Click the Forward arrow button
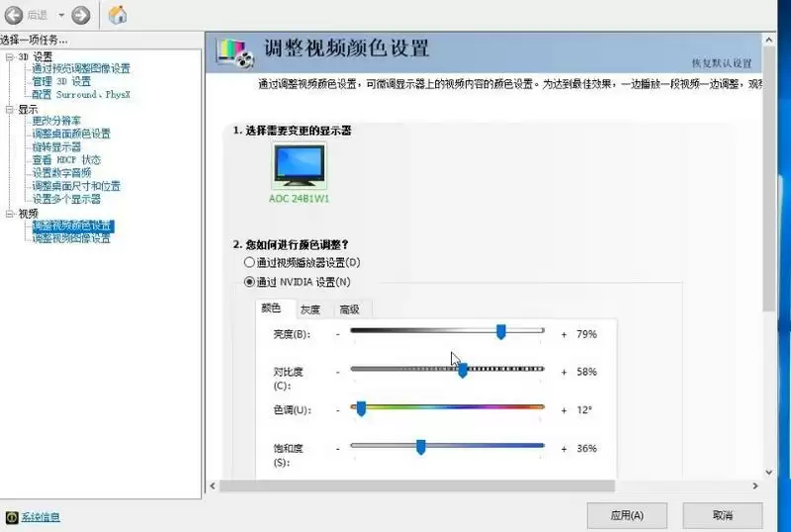 coord(80,15)
